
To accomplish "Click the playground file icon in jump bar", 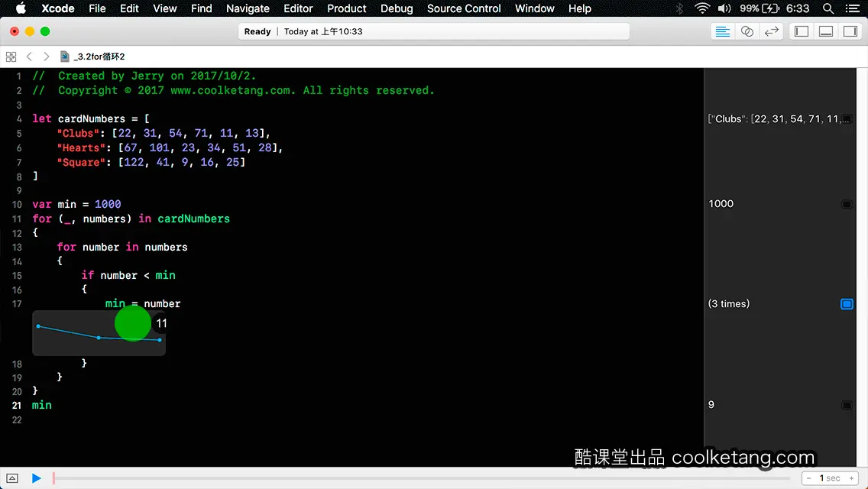I will click(x=64, y=57).
